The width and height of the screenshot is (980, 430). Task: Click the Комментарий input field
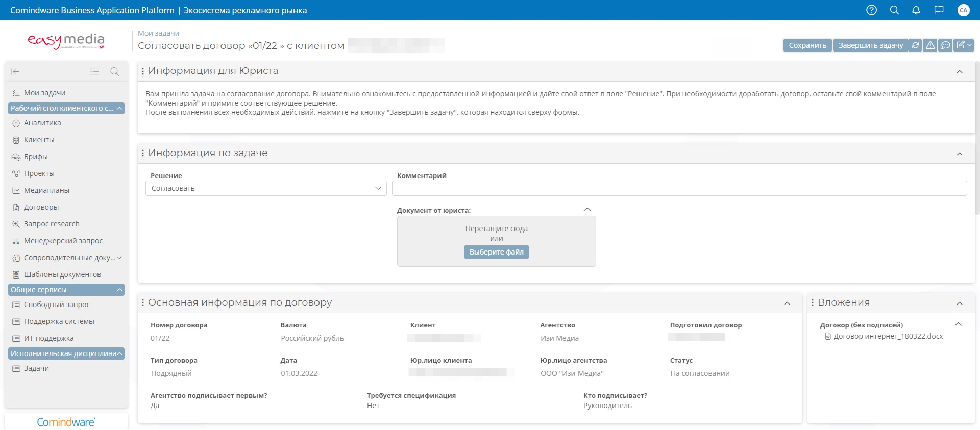679,188
